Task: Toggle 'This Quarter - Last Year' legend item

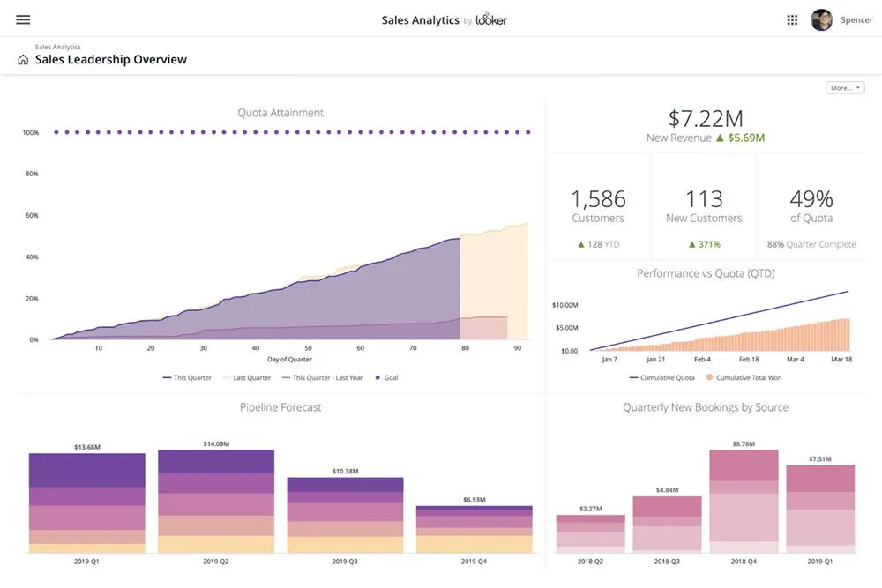Action: pos(327,377)
